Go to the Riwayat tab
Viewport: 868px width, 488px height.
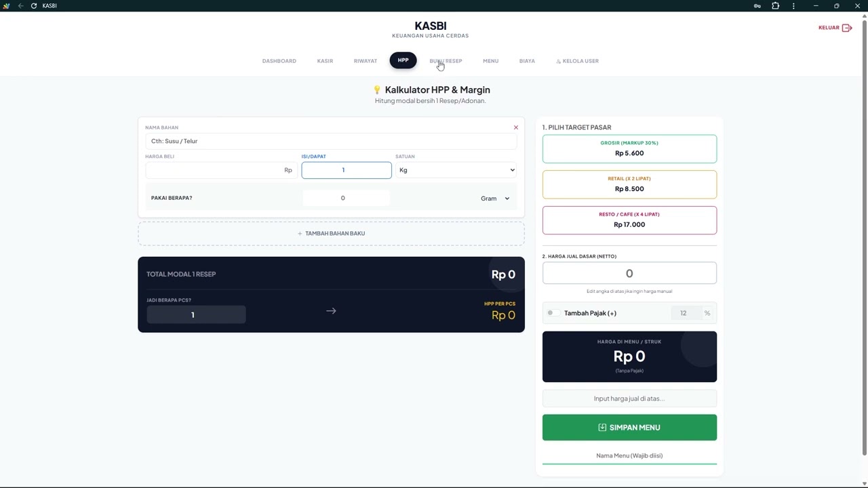(x=366, y=61)
